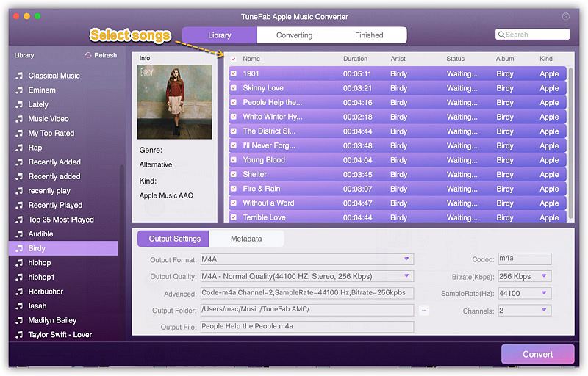Switch to the Converting tab
Image resolution: width=588 pixels, height=376 pixels.
click(294, 35)
